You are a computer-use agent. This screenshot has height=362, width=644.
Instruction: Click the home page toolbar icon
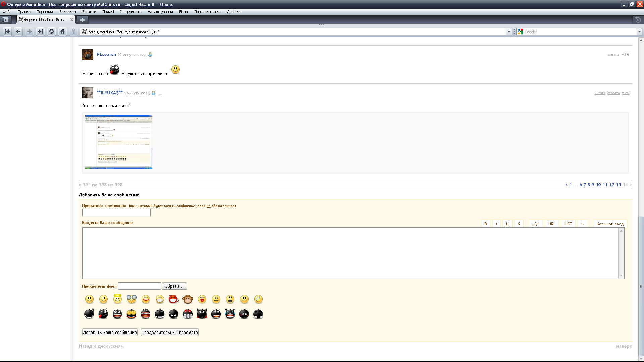(62, 32)
